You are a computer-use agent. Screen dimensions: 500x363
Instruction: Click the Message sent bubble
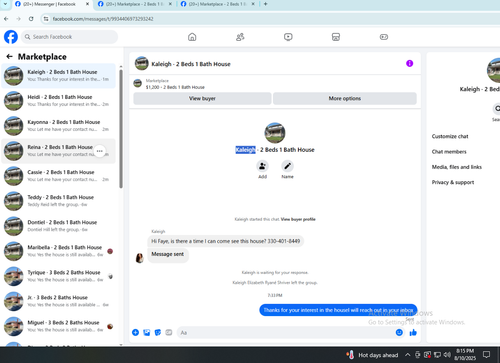[x=168, y=254]
